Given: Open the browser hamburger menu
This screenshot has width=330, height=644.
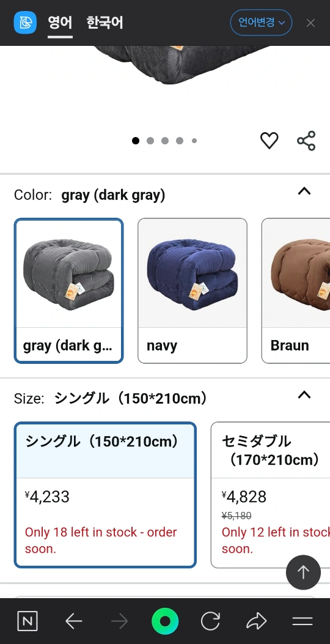Looking at the screenshot, I should [302, 621].
